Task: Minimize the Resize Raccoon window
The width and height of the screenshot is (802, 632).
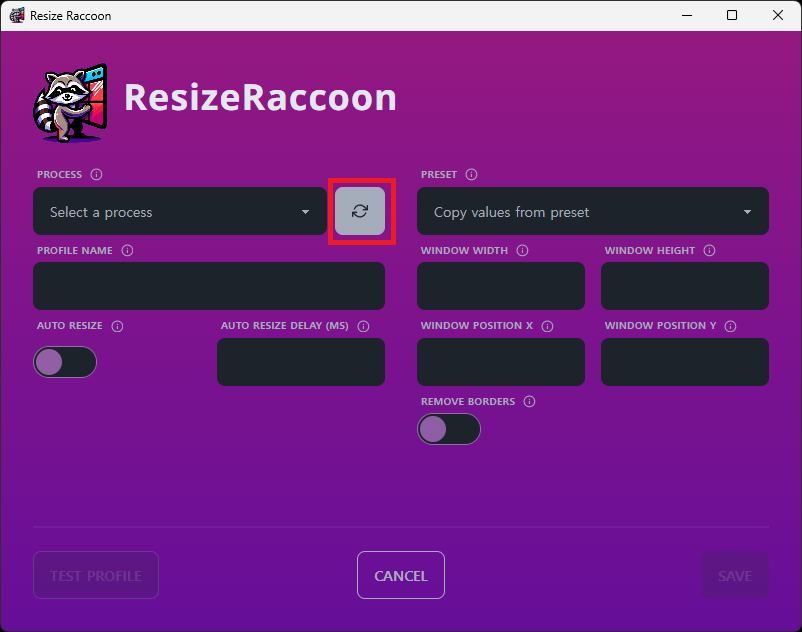Action: pos(687,15)
